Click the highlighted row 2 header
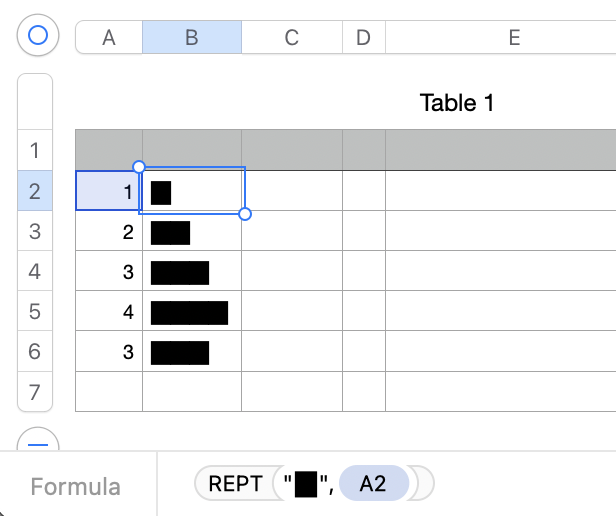The width and height of the screenshot is (616, 516). pyautogui.click(x=35, y=191)
